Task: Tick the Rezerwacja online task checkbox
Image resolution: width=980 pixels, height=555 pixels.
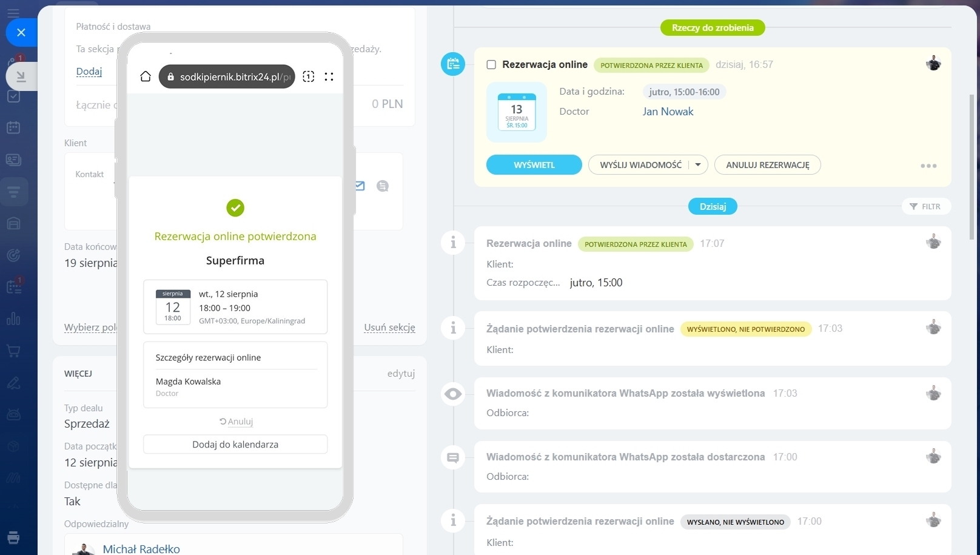Action: click(x=491, y=65)
